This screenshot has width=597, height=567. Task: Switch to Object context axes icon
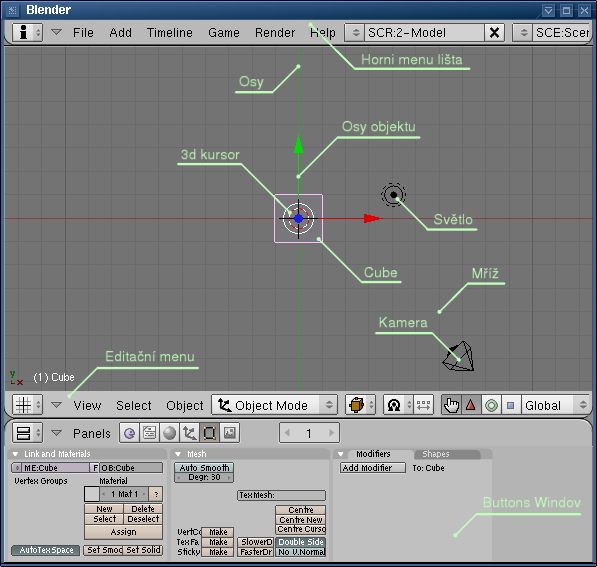[x=190, y=433]
